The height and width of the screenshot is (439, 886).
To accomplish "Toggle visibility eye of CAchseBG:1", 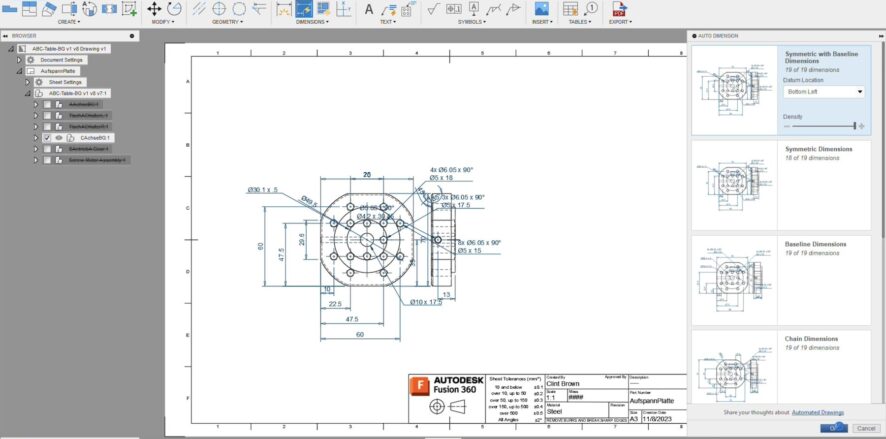I will click(58, 138).
